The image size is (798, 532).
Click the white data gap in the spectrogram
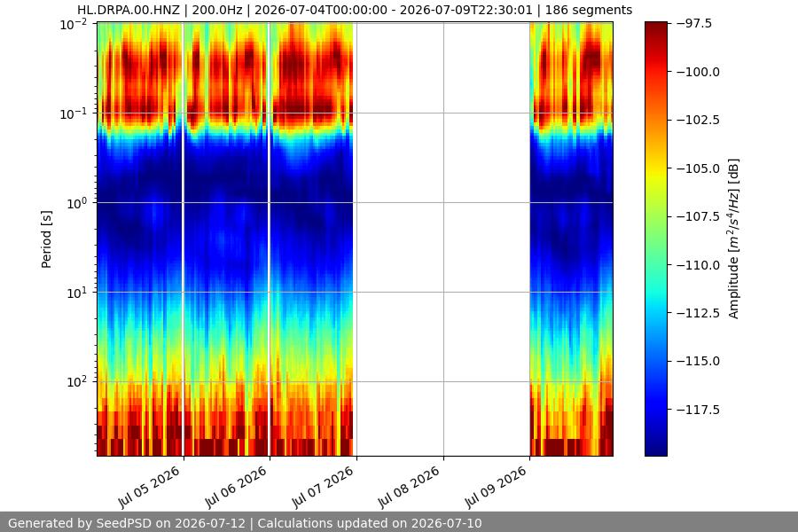pos(442,239)
